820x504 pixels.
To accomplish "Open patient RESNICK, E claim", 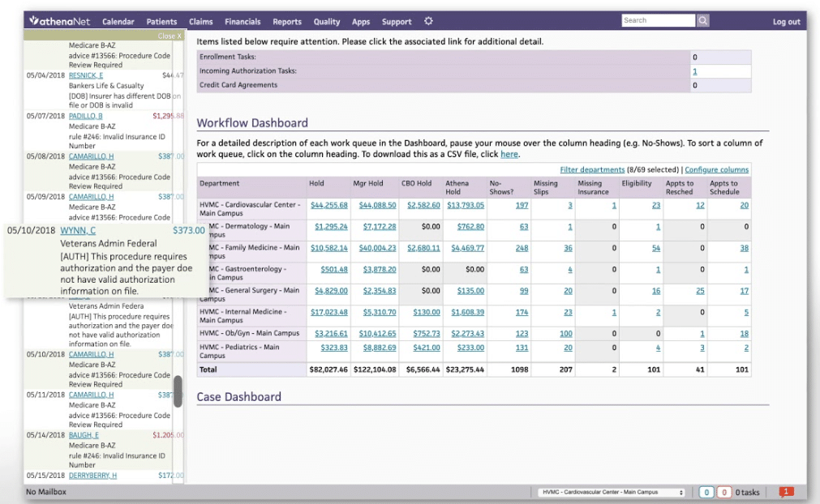I will point(86,75).
